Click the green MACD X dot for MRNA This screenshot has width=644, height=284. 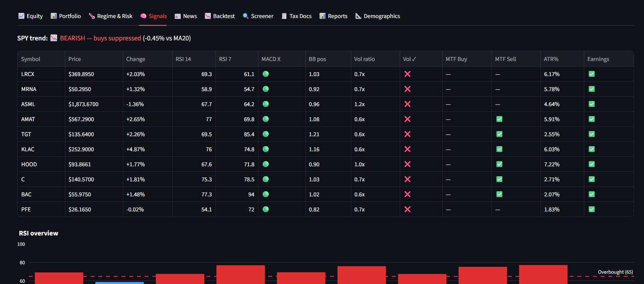point(266,89)
